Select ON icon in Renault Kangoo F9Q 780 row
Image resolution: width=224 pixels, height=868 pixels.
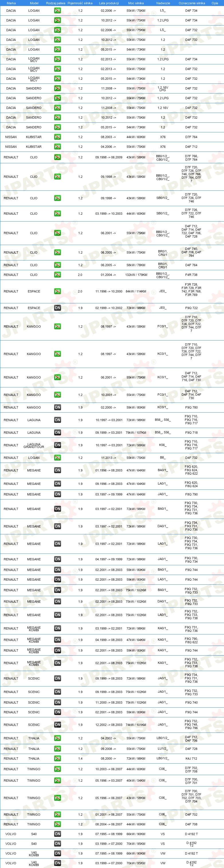[x=57, y=407]
